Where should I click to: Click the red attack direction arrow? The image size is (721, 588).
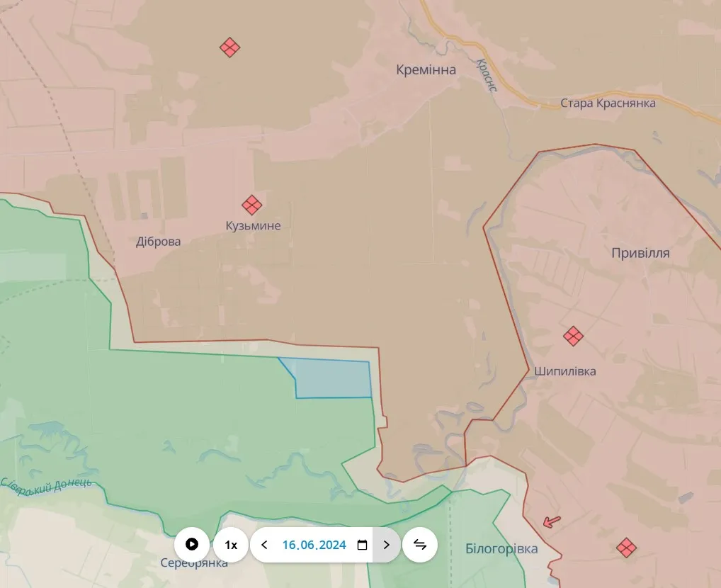coord(551,522)
